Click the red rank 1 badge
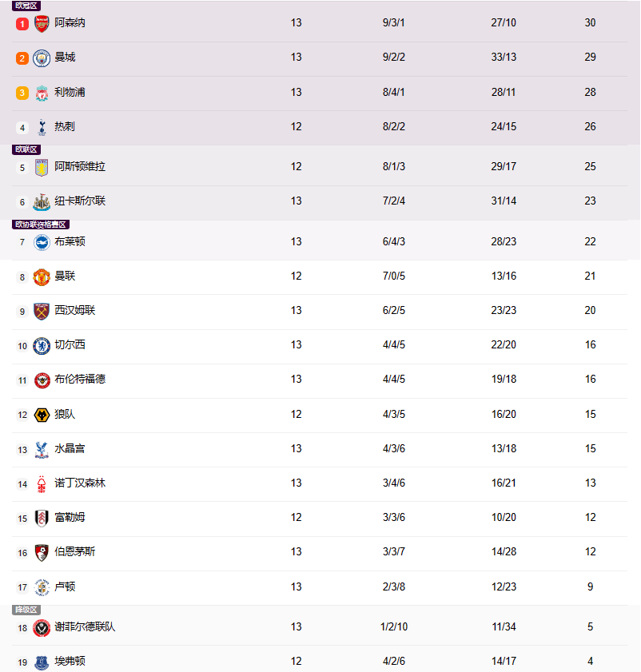 [22, 24]
